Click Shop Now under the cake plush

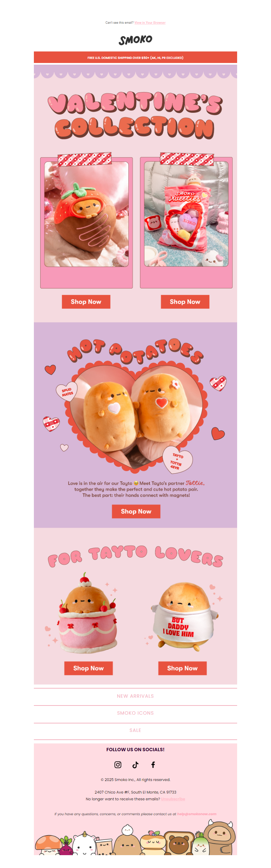point(88,668)
